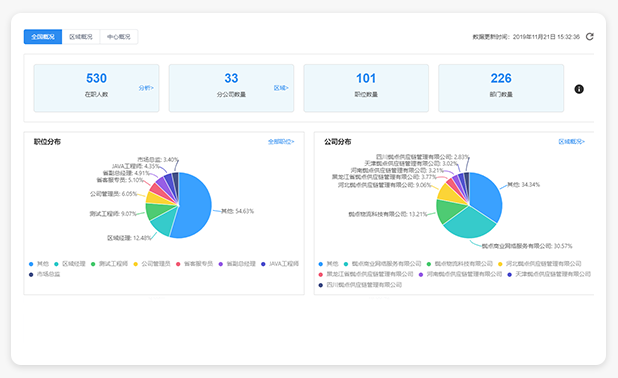The height and width of the screenshot is (378, 618).
Task: Switch to the 区域概况 tab
Action: pyautogui.click(x=81, y=37)
